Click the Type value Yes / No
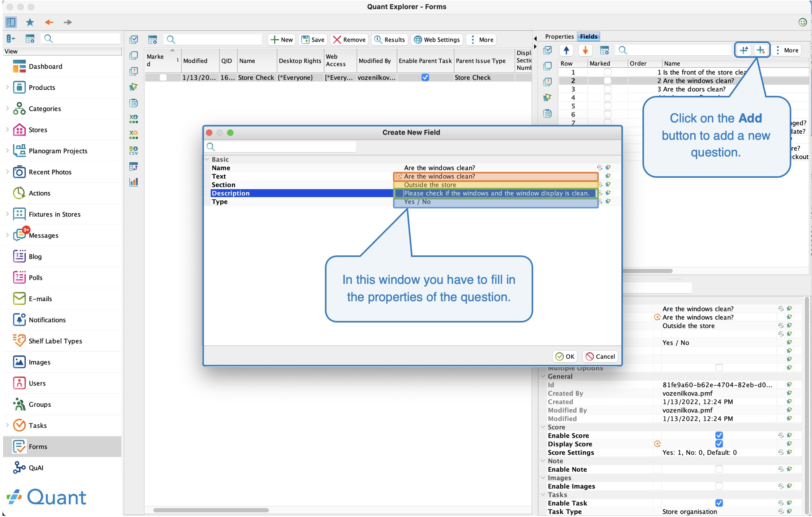Screen dimensions: 812x517 coord(417,202)
